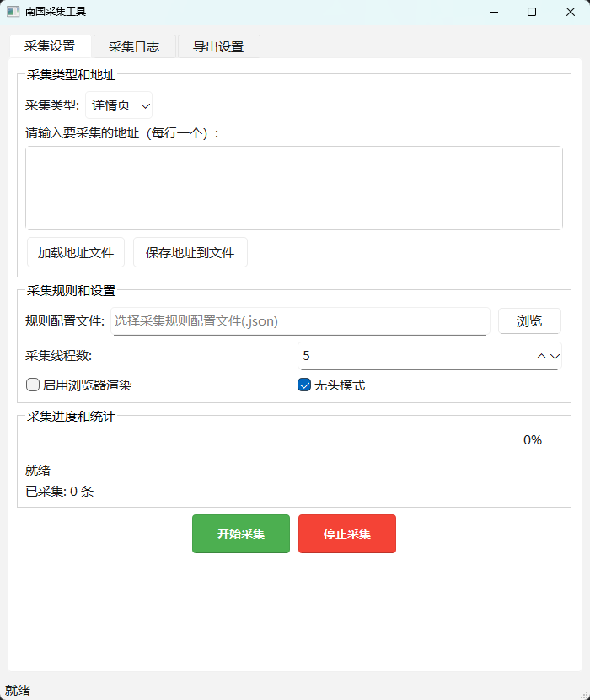Select the 采集设置 tab
Viewport: 590px width, 700px height.
coord(50,46)
